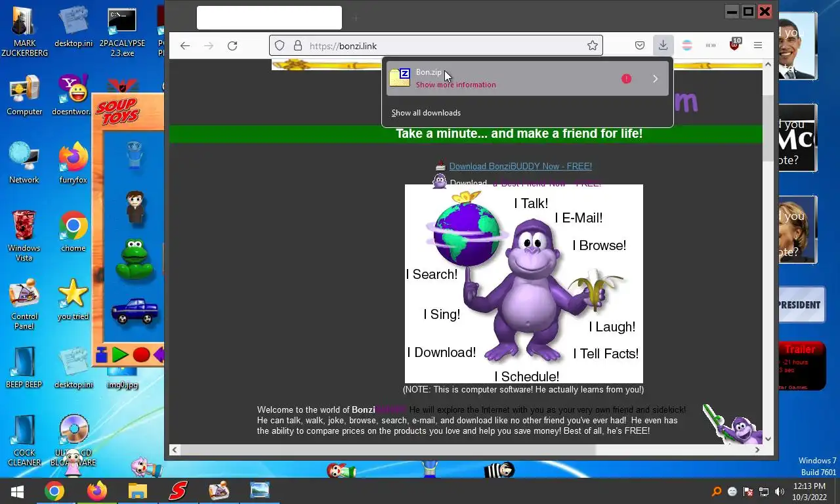This screenshot has height=504, width=840.
Task: Click the volume speaker tray icon
Action: click(780, 492)
